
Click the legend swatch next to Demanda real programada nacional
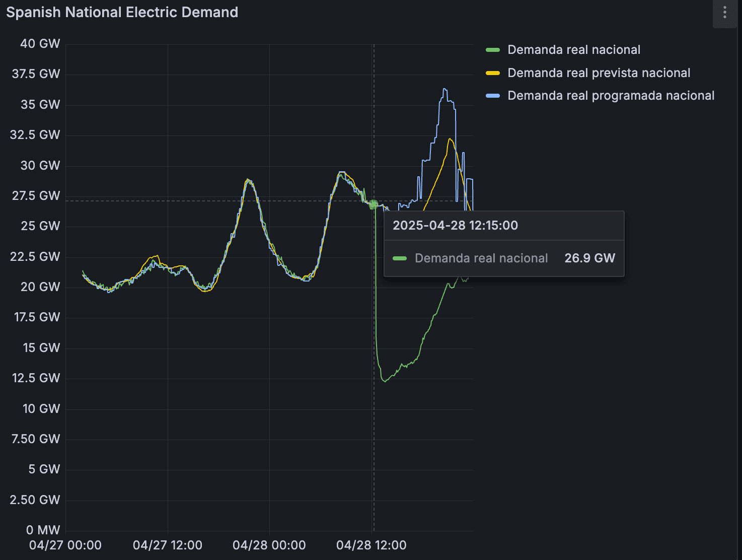pos(492,95)
